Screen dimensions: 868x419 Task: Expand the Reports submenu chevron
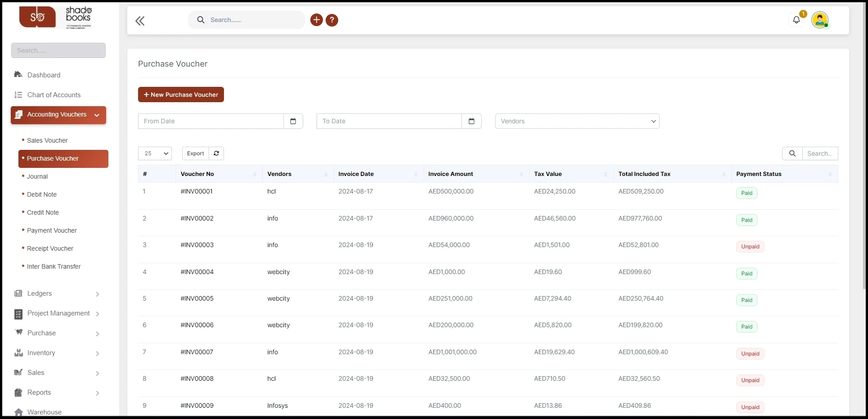coord(98,393)
